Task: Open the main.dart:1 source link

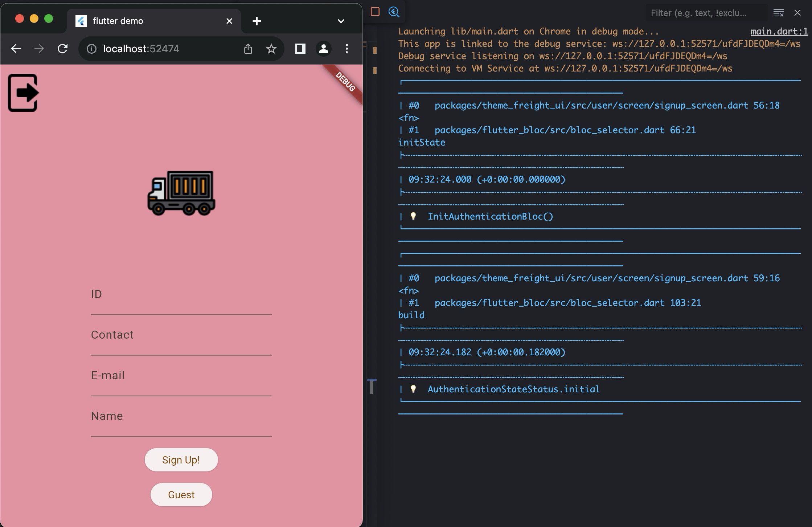Action: 779,32
